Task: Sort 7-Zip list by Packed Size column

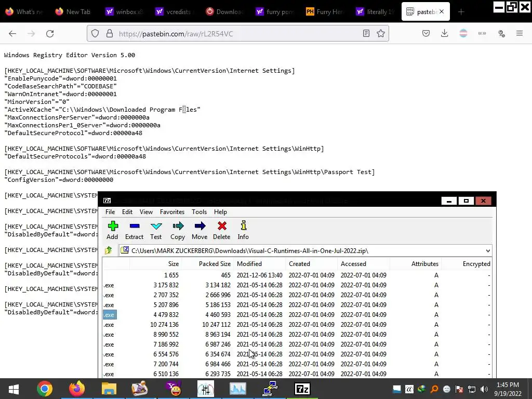Action: pos(207,263)
